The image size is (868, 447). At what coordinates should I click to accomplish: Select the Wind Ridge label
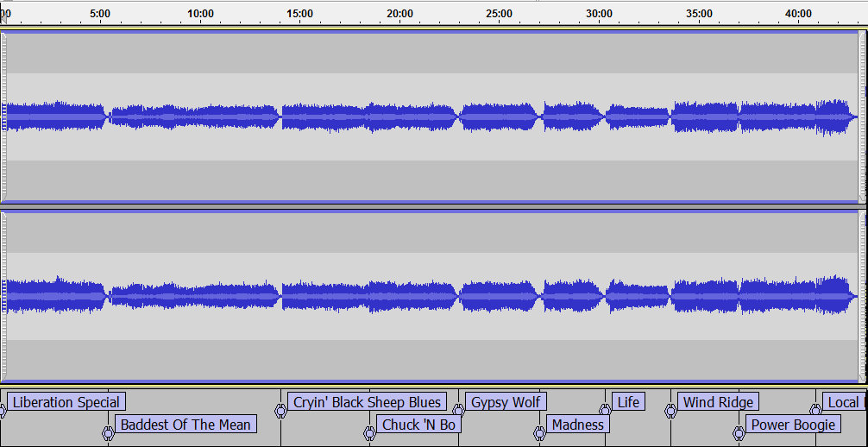718,402
